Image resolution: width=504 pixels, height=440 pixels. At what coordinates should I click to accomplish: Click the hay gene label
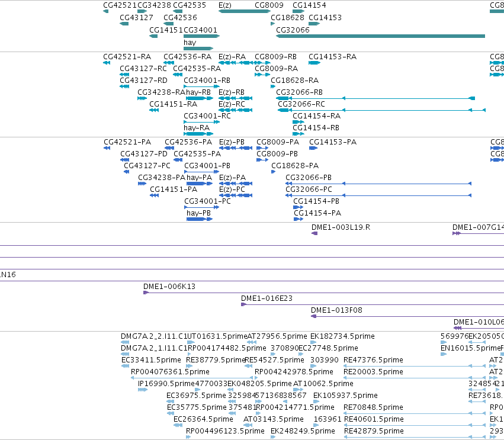(190, 43)
